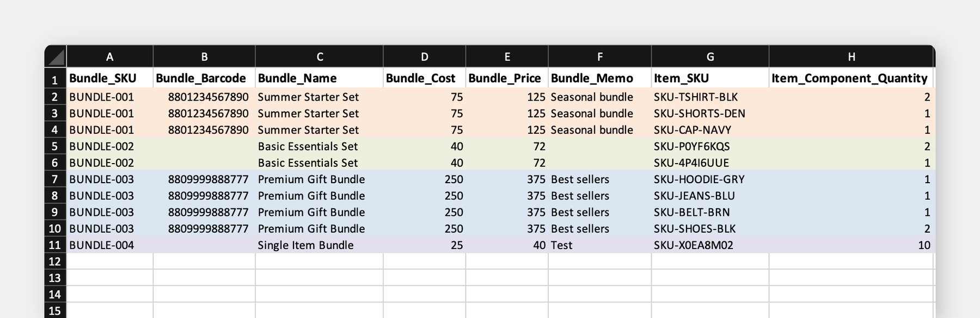Click the Seasonal bundle memo cell in row 4
This screenshot has height=318, width=980.
591,130
